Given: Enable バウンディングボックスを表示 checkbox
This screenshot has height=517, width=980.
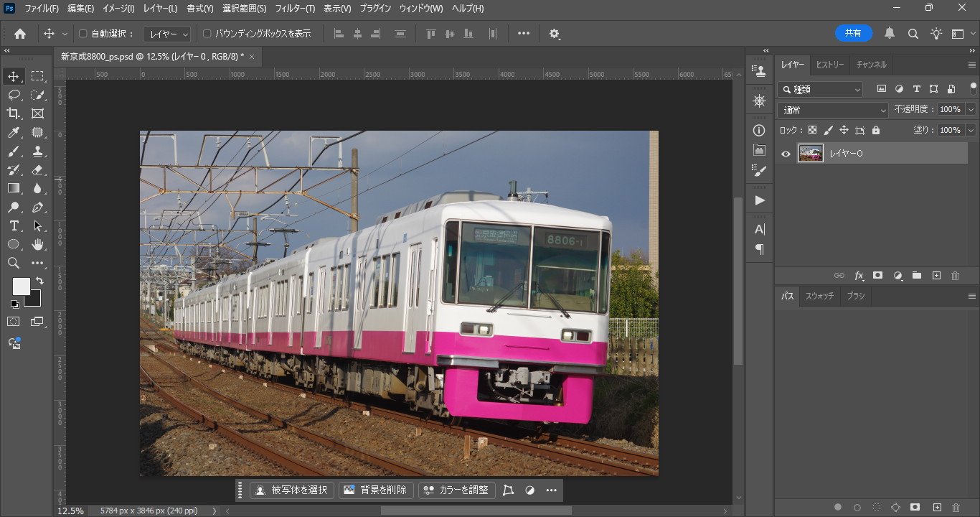Looking at the screenshot, I should (x=207, y=34).
